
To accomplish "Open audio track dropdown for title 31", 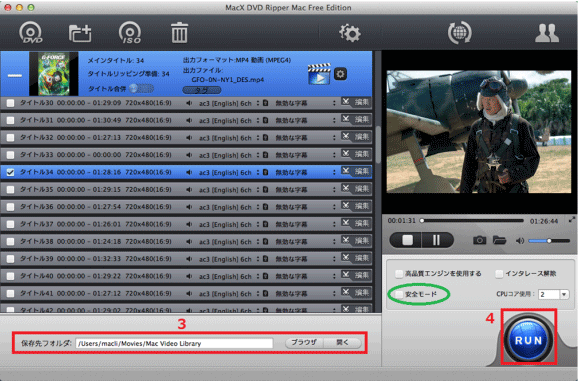I will point(258,120).
